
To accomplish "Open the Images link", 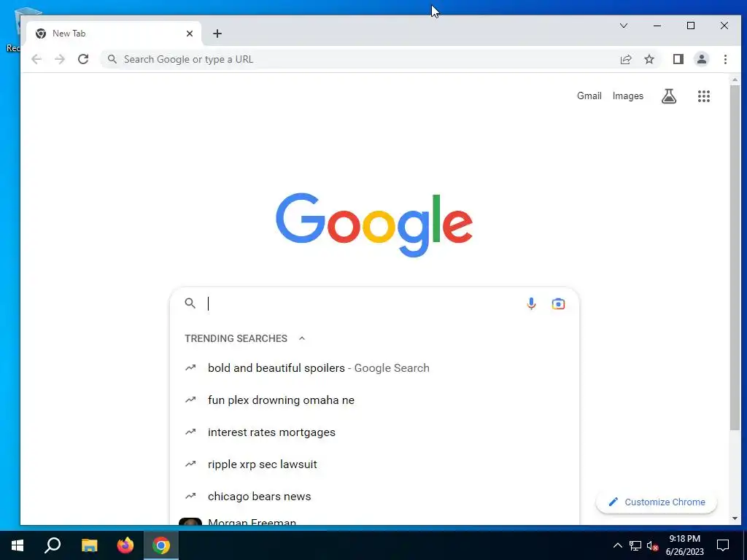I will [628, 96].
